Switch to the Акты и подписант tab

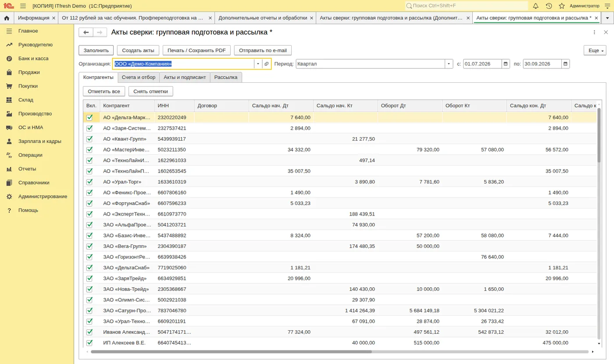click(185, 78)
